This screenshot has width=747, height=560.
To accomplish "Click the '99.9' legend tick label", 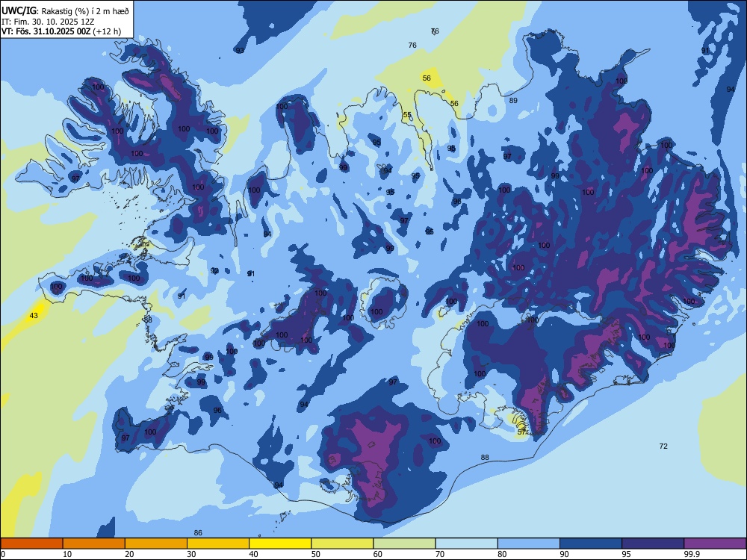I will point(692,554).
